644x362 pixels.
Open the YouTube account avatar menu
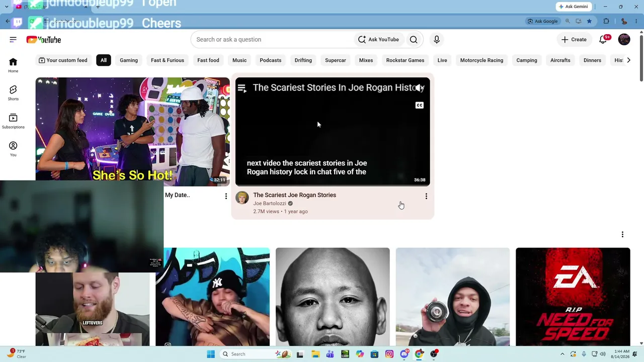pos(624,40)
